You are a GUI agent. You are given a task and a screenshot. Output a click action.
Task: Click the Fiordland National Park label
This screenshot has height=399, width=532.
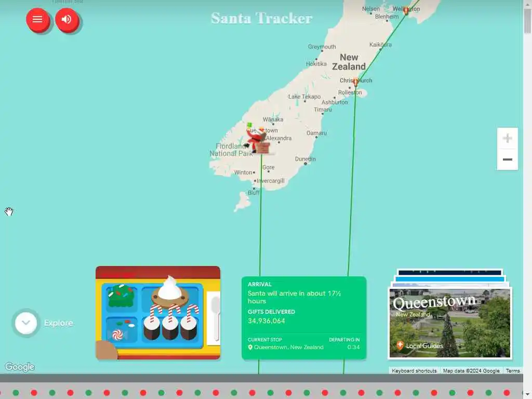coord(231,150)
